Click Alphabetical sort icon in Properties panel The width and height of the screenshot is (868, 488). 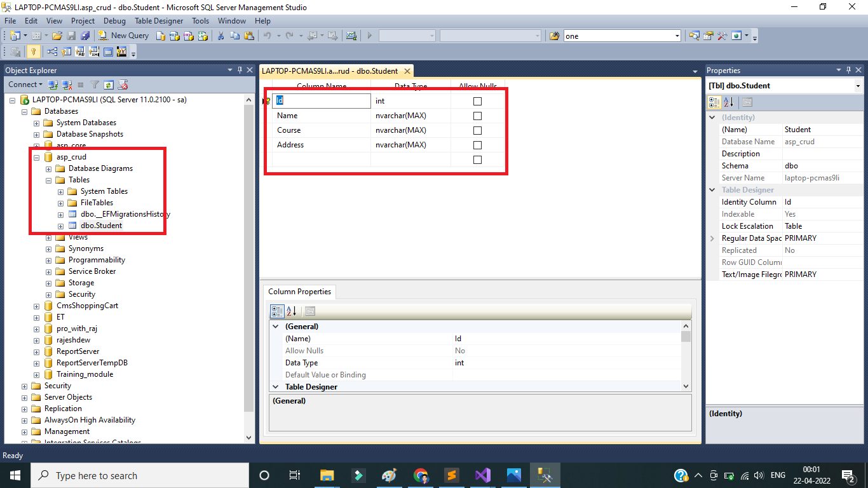[729, 102]
